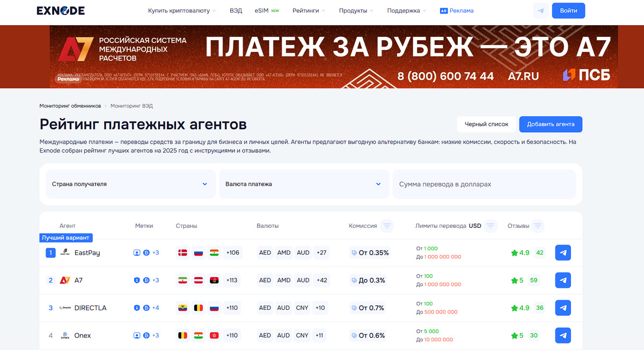Click the Черный список button

tap(486, 124)
